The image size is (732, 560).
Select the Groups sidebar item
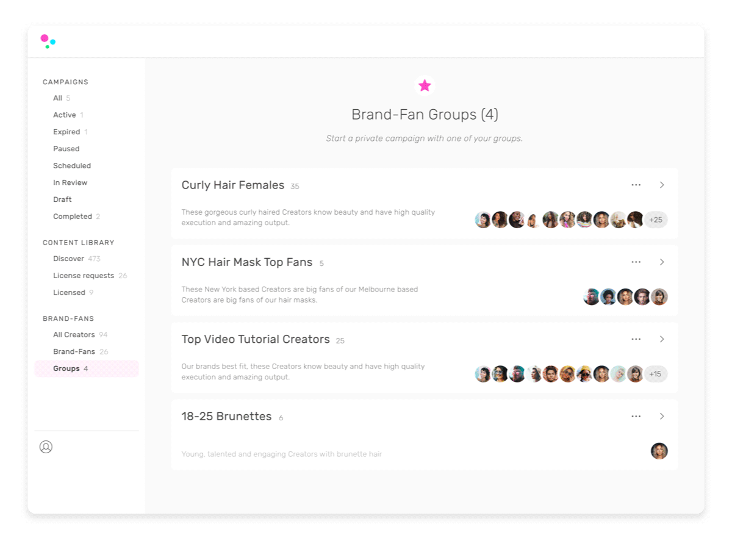point(66,368)
